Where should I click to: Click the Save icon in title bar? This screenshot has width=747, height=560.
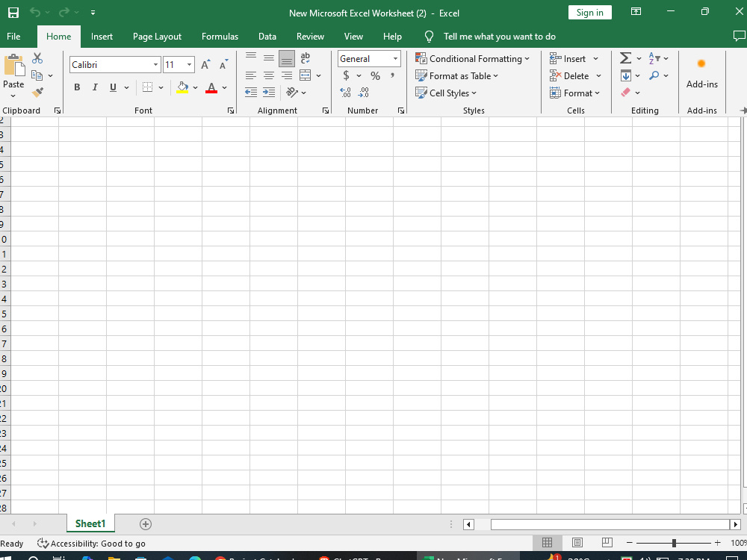click(x=13, y=13)
